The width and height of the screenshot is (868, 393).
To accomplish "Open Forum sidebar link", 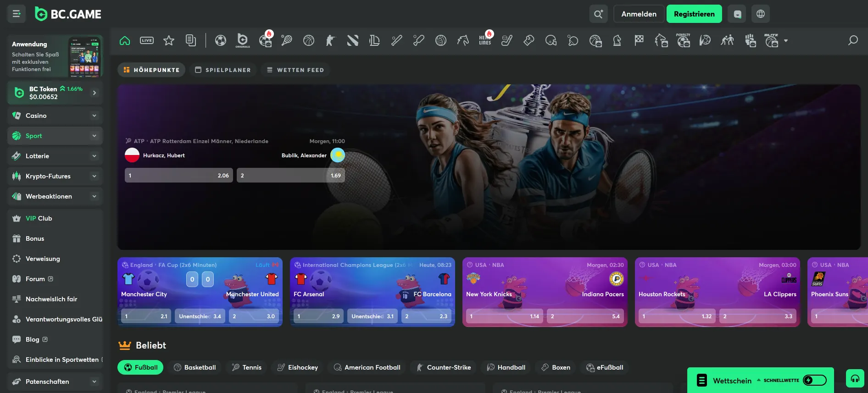I will coord(55,279).
